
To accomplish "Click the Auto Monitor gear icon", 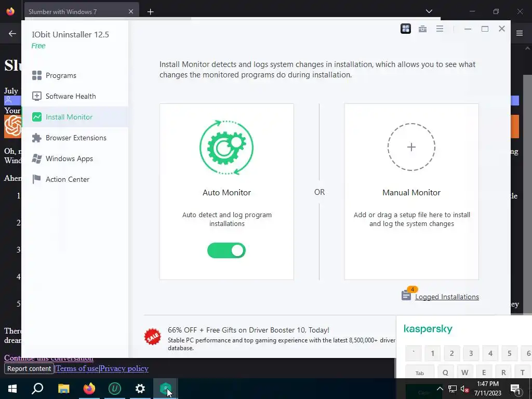I will [227, 147].
